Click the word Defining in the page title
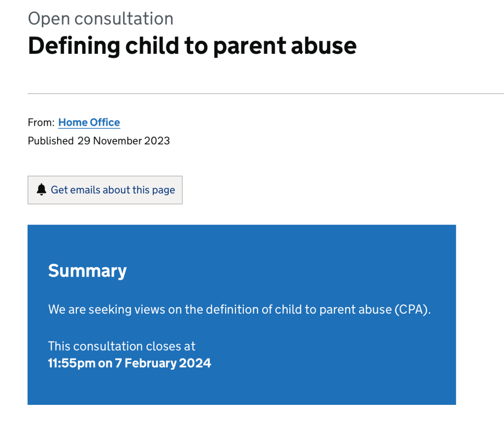The height and width of the screenshot is (427, 504). point(74,46)
